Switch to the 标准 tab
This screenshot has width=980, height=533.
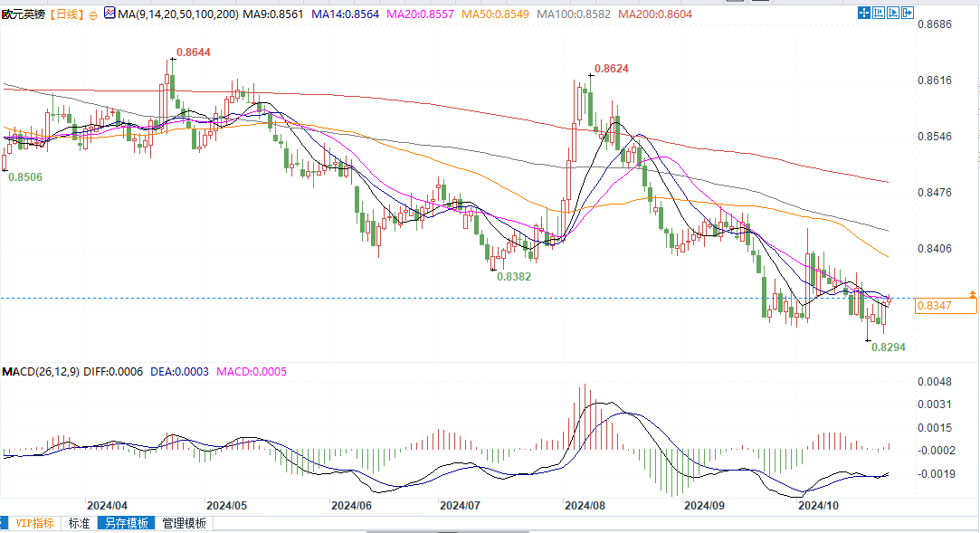point(80,523)
